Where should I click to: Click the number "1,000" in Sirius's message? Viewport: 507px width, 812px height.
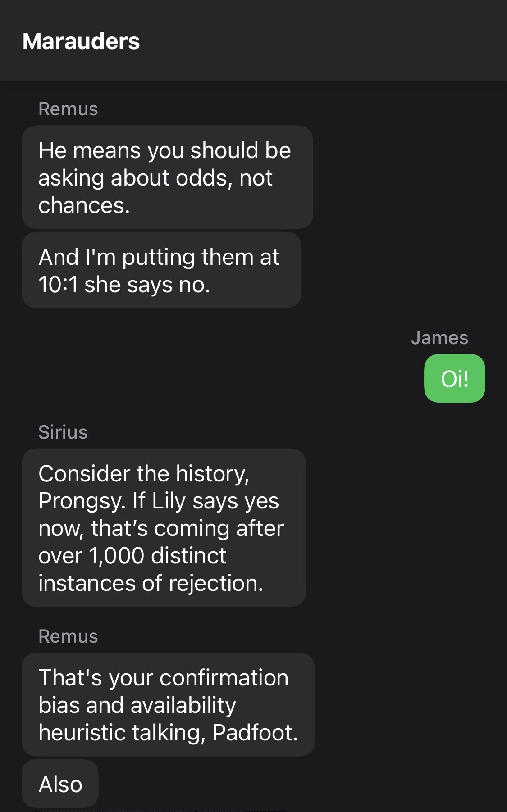(x=117, y=556)
